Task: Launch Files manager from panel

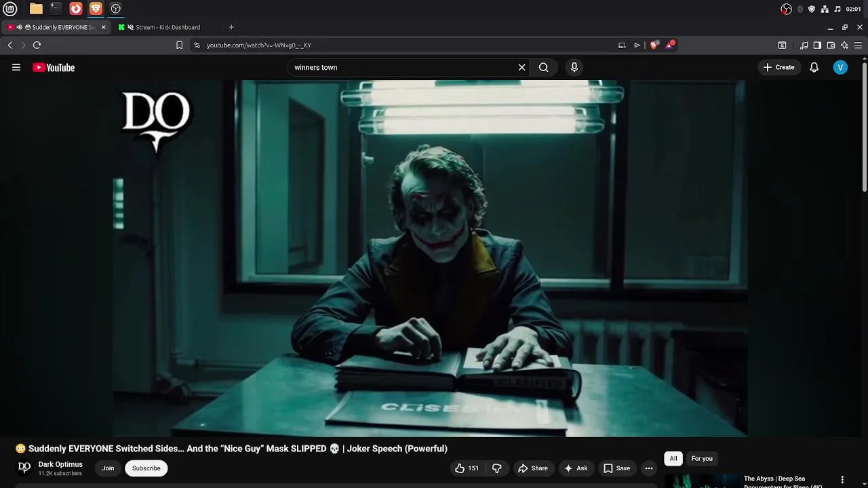Action: (36, 9)
